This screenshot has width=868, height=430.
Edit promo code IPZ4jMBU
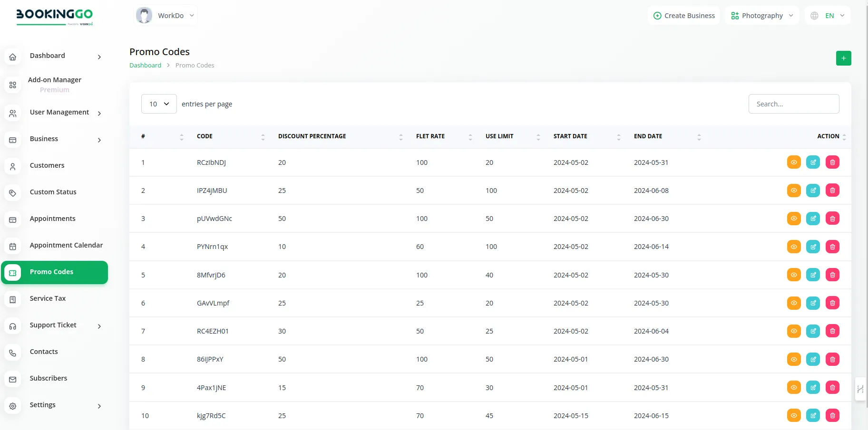pyautogui.click(x=813, y=191)
